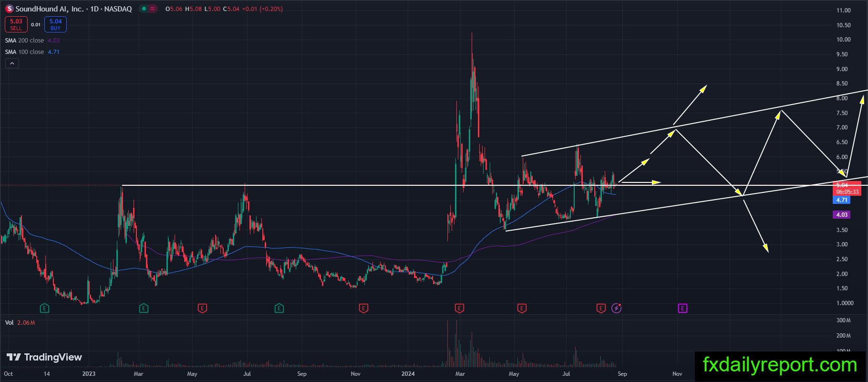Click the O5.06 open value

click(x=174, y=9)
